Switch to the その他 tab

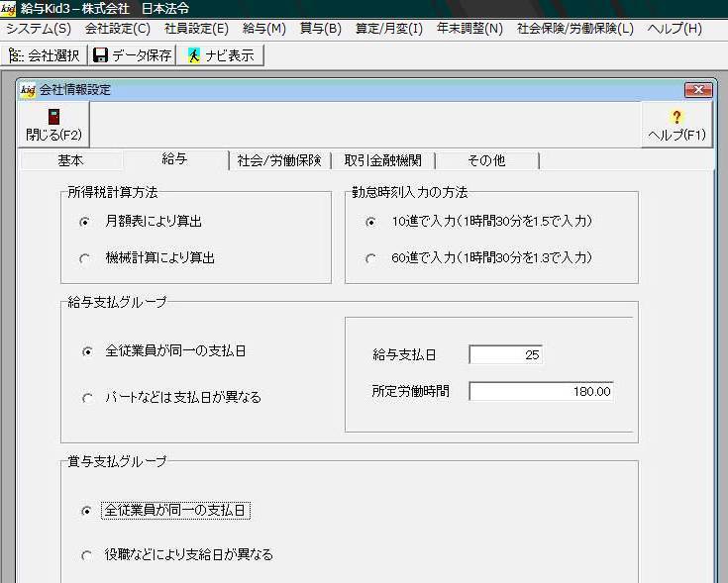click(x=486, y=160)
